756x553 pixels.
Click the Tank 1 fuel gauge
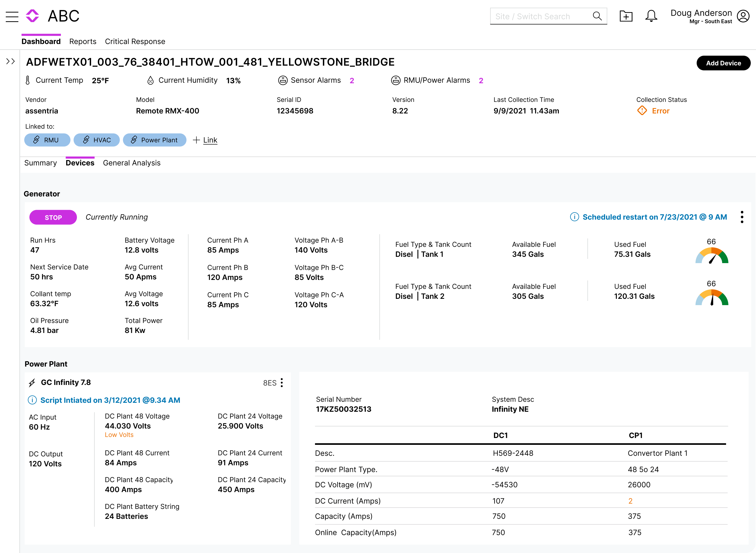711,255
